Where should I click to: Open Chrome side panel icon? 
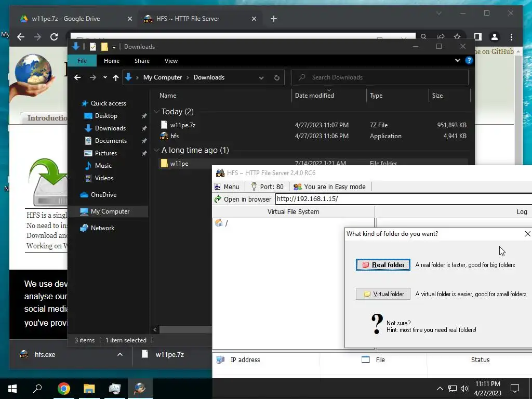coord(478,37)
